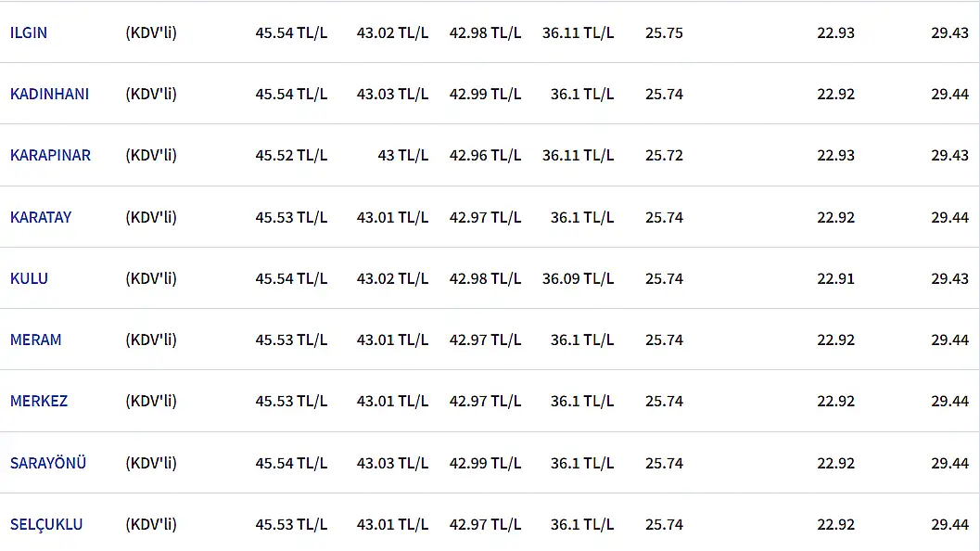This screenshot has width=980, height=551.
Task: Select the SELÇUKLU district link
Action: 46,524
